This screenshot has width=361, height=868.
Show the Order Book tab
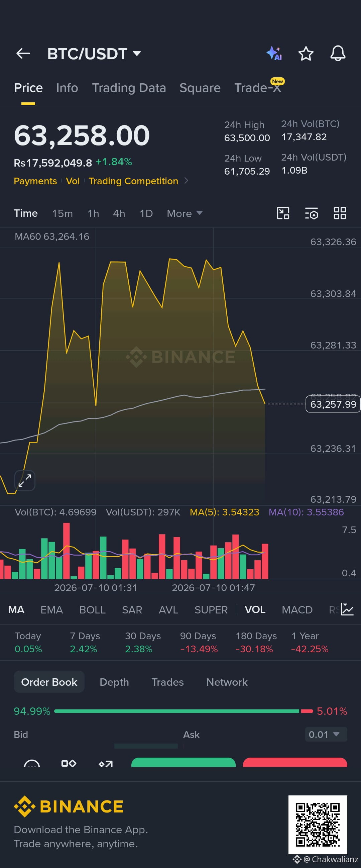click(x=49, y=682)
